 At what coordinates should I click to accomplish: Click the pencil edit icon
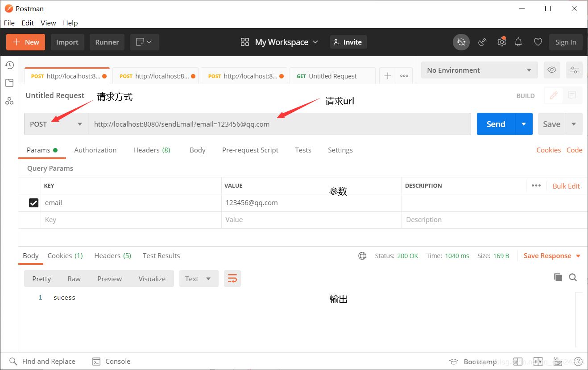pyautogui.click(x=554, y=95)
